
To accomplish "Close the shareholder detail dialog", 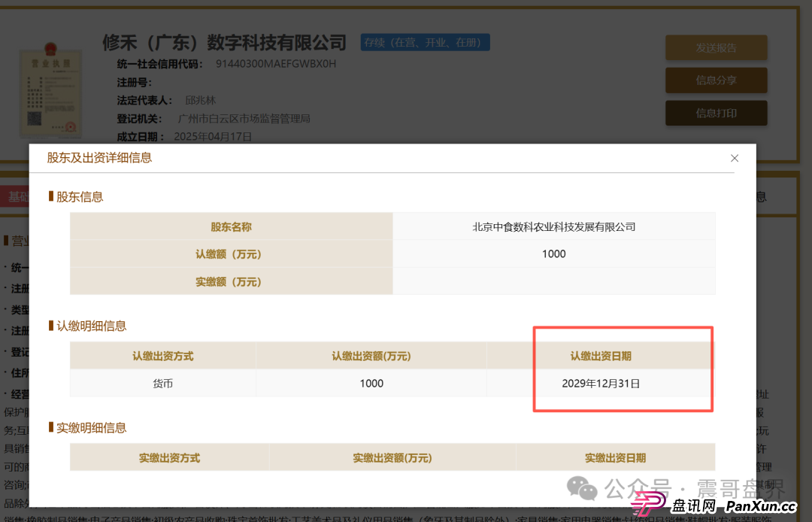I will (735, 158).
